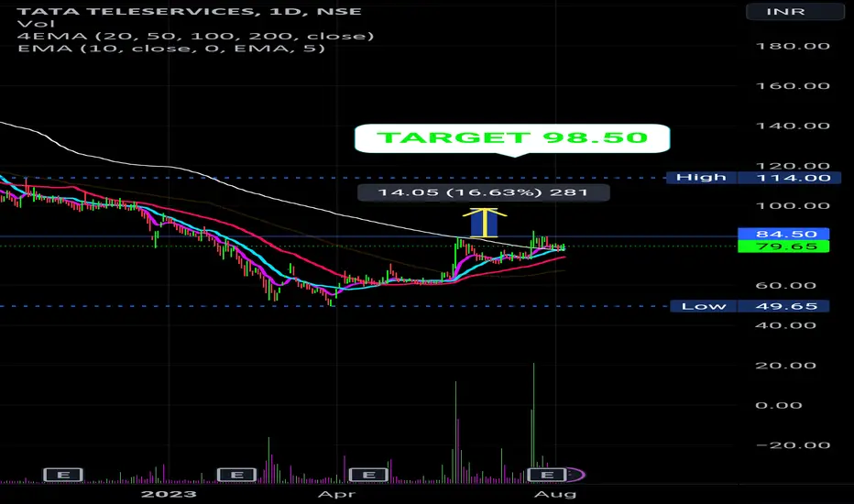Screen dimensions: 854x504
Task: Click the 2023 date label on time axis
Action: [169, 494]
